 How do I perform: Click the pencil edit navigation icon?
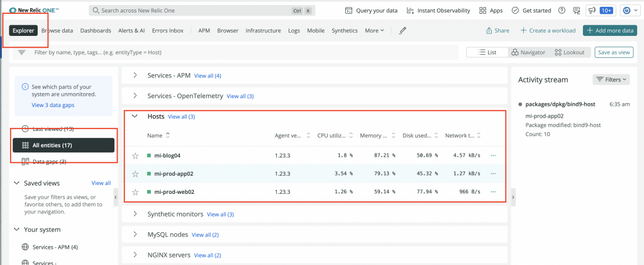point(402,30)
